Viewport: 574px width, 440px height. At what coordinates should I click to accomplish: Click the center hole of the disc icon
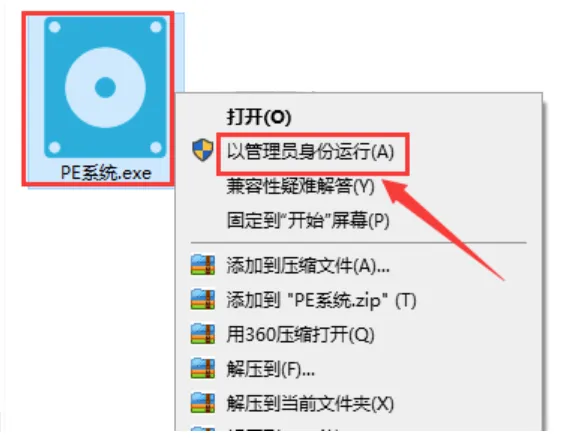coord(105,87)
